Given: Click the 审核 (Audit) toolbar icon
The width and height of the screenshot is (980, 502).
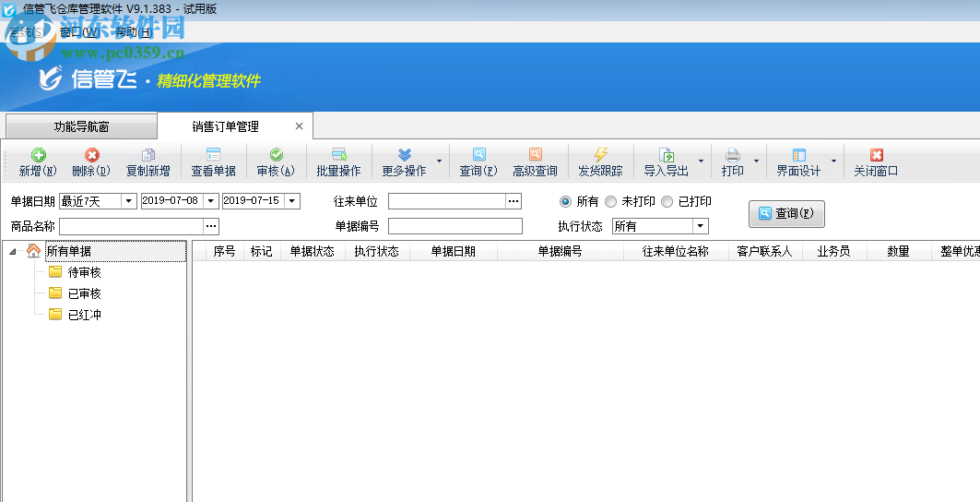Looking at the screenshot, I should [x=276, y=155].
